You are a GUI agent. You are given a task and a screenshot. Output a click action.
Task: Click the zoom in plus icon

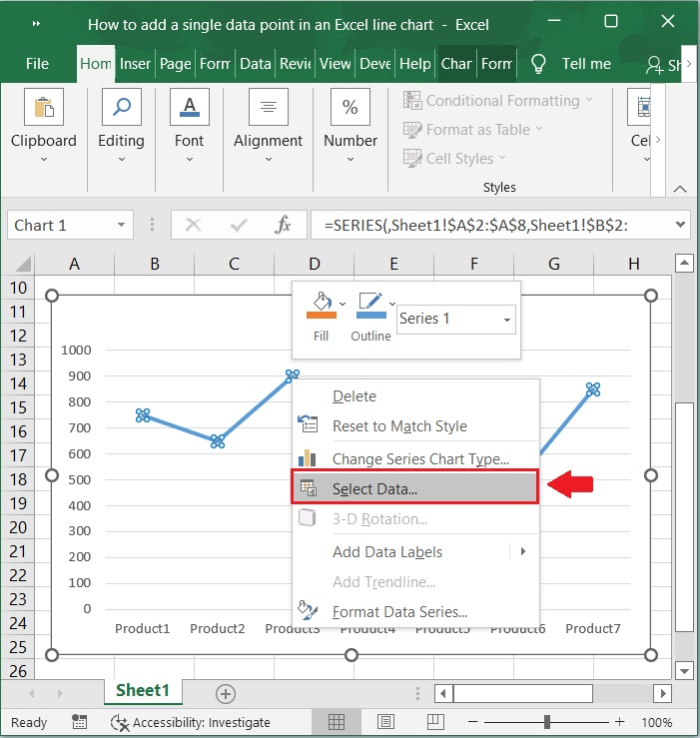click(x=620, y=722)
